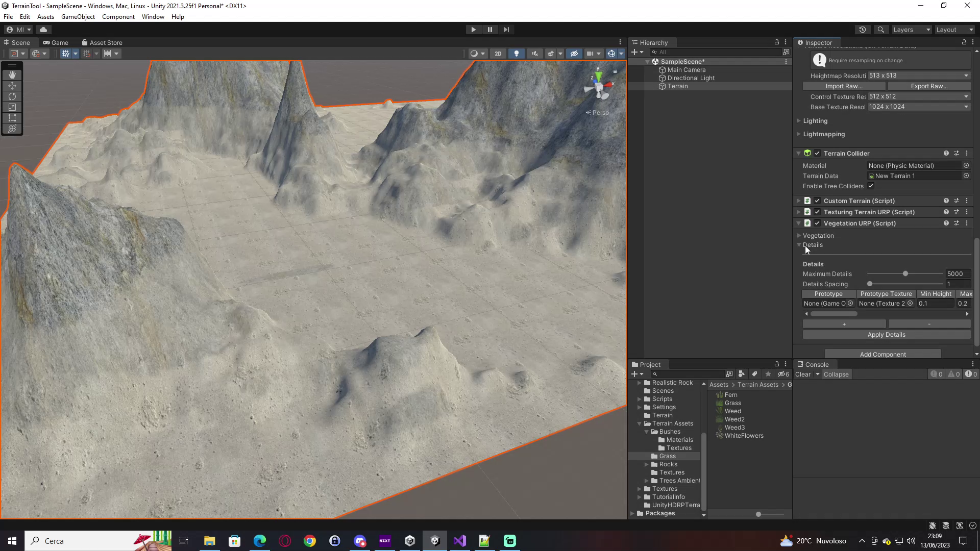Toggle scene gizmos visibility
Image resolution: width=980 pixels, height=551 pixels.
pos(611,54)
